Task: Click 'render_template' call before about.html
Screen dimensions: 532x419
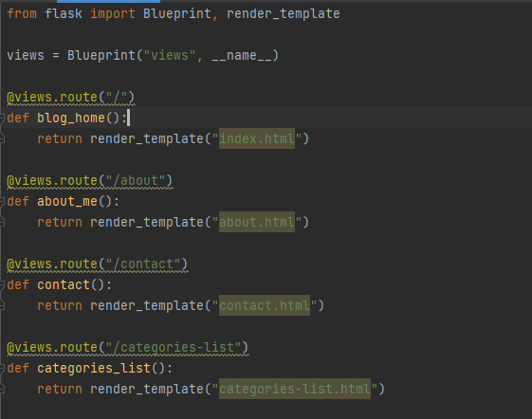Action: pyautogui.click(x=147, y=222)
